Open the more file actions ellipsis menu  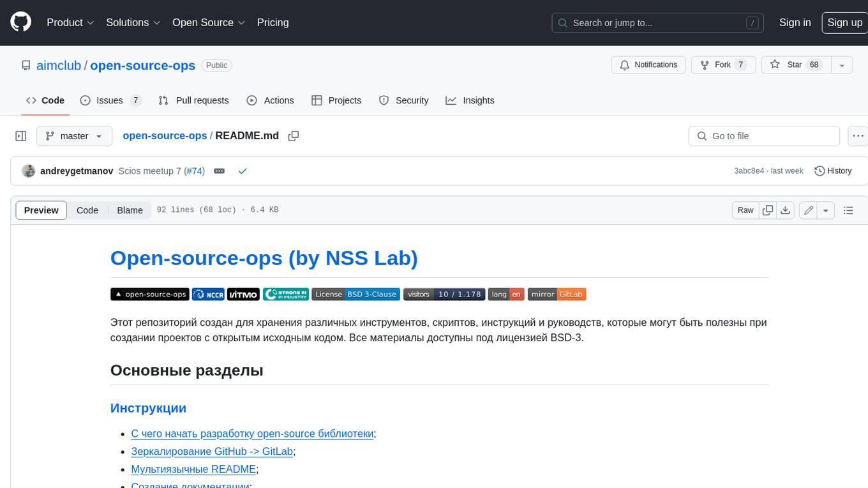click(x=858, y=136)
